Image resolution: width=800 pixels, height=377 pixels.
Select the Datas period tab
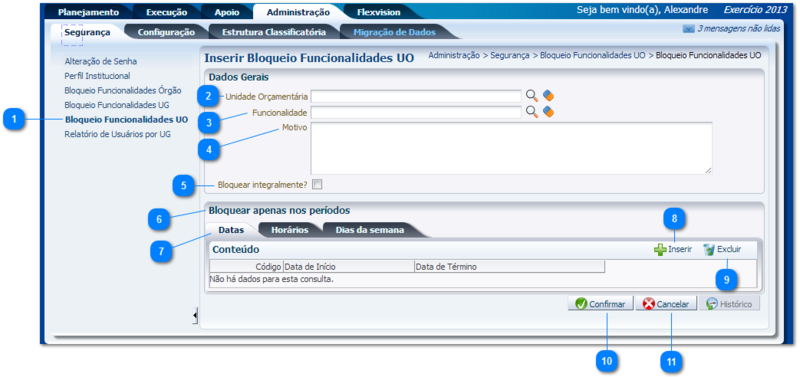[x=231, y=230]
